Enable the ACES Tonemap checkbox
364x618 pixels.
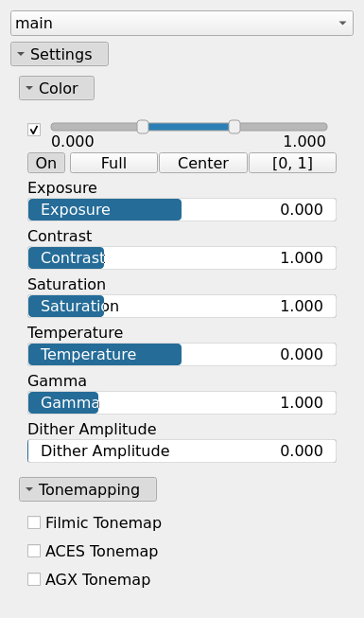coord(34,551)
